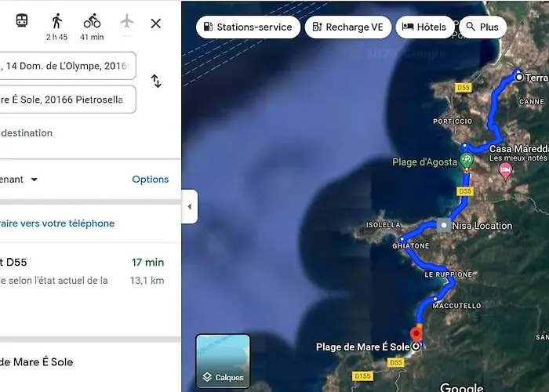Choose walking mode showing 2 h 45
549x392 pixels.
point(56,27)
